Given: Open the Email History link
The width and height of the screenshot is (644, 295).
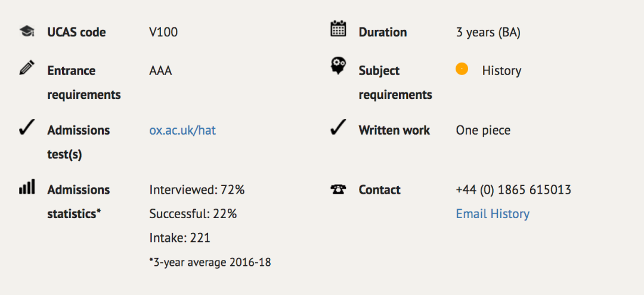Looking at the screenshot, I should [493, 214].
